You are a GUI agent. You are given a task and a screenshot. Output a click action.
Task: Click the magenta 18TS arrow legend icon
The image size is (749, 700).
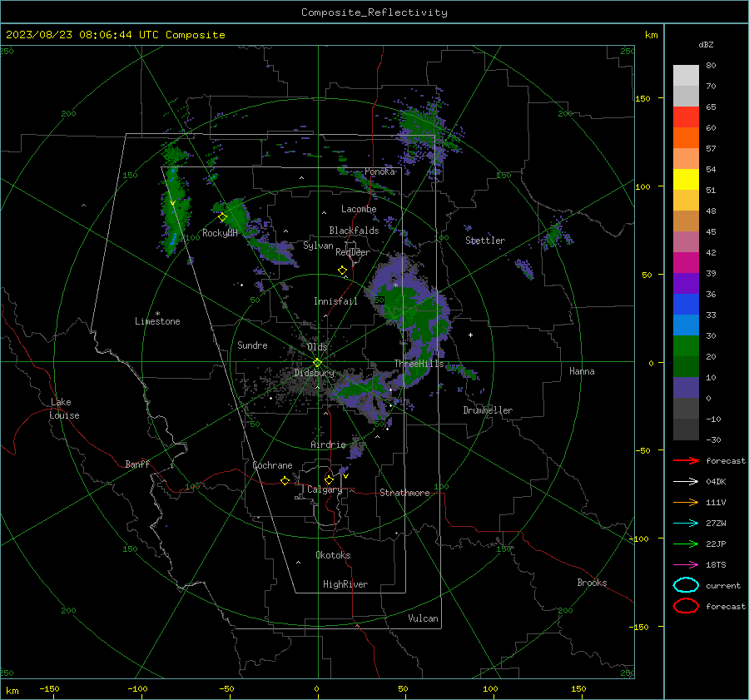(x=686, y=565)
